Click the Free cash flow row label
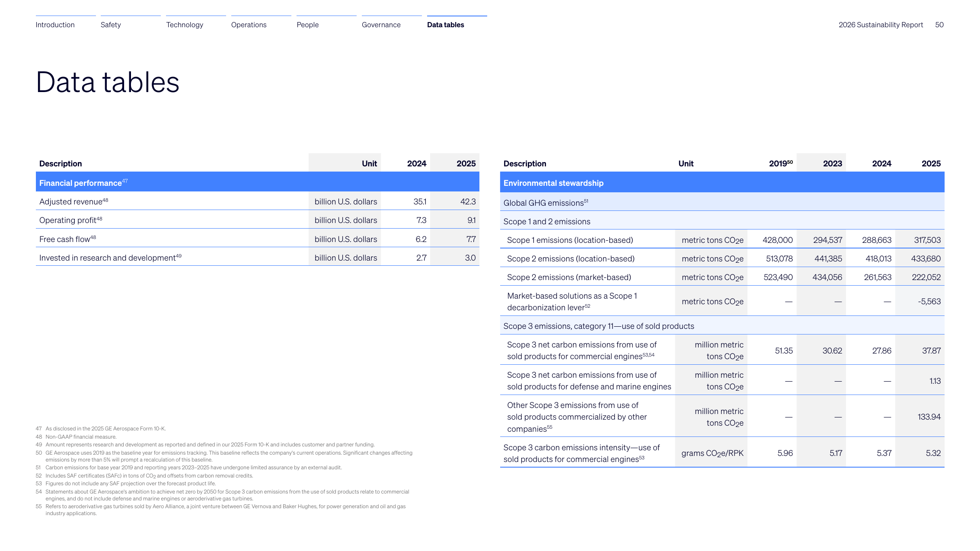980x551 pixels. coord(67,239)
